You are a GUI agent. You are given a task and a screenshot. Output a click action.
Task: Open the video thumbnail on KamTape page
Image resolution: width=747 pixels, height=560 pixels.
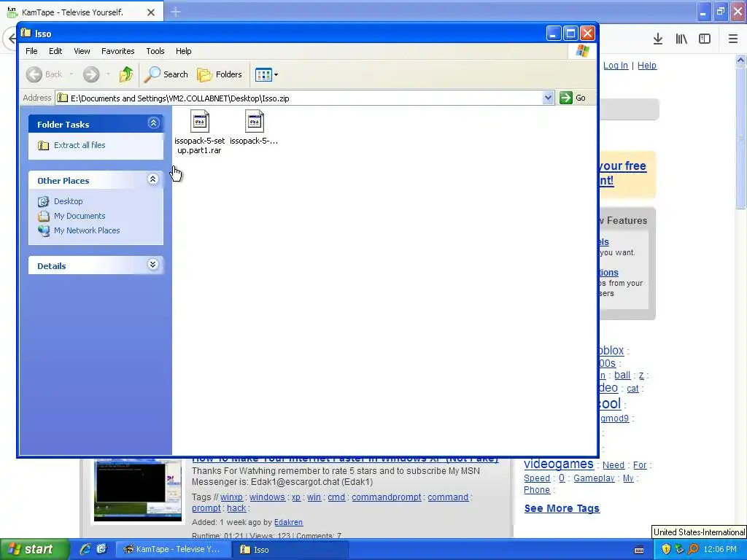point(138,489)
